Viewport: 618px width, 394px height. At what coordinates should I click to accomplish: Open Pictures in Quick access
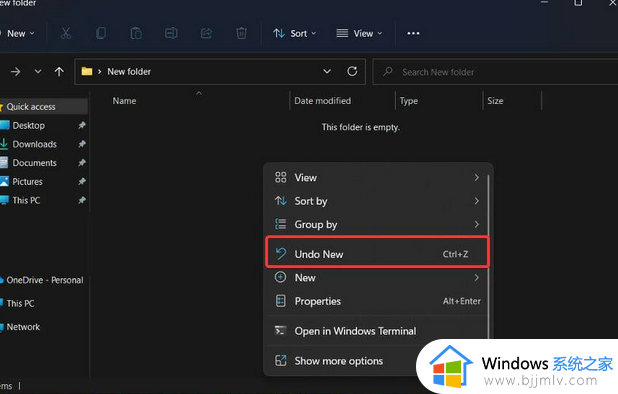click(27, 182)
